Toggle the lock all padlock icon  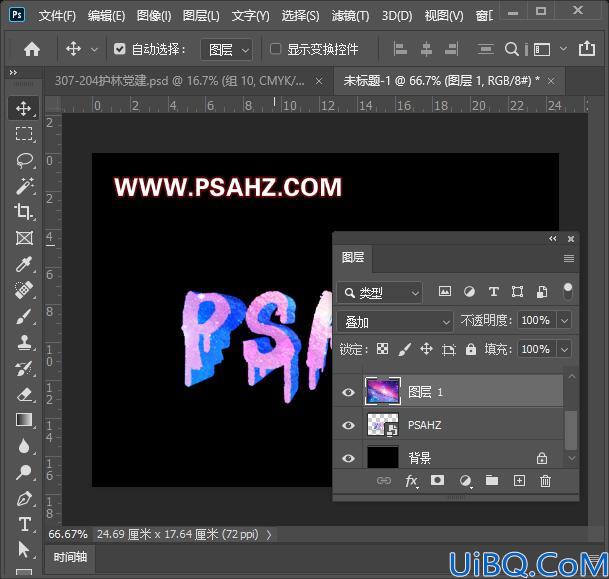click(471, 349)
